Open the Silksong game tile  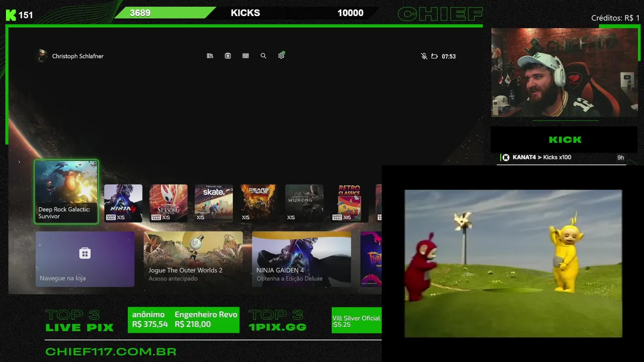[169, 203]
